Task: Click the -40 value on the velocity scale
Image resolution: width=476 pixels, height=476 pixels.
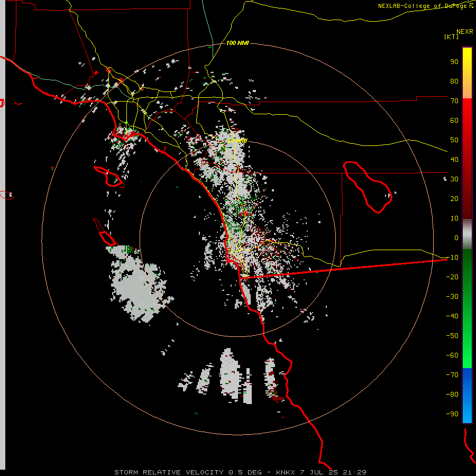Action: pyautogui.click(x=452, y=316)
